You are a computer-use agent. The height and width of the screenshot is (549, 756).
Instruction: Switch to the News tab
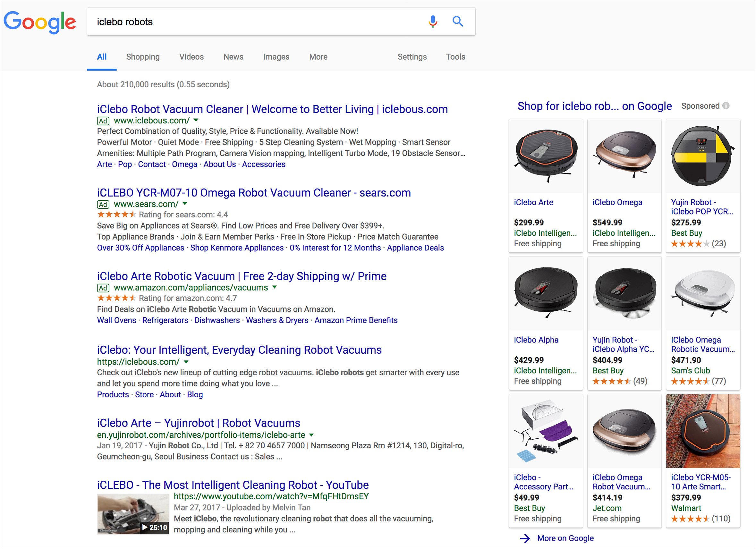click(233, 57)
